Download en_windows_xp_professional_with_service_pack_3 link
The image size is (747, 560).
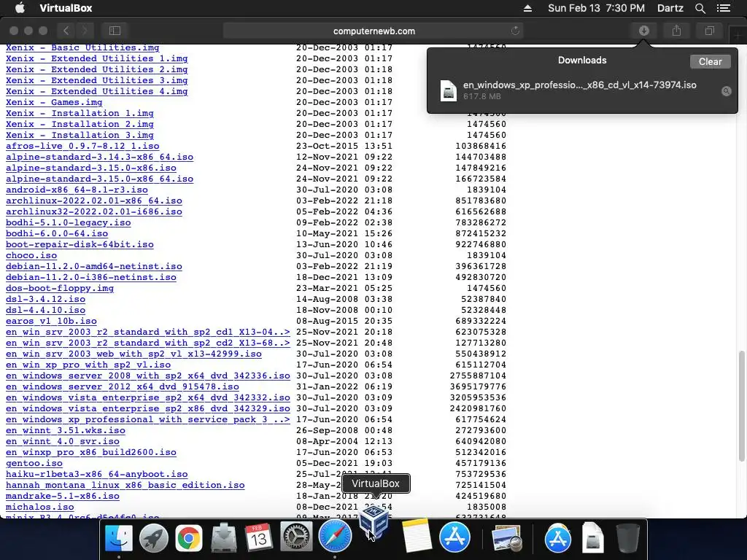click(147, 420)
